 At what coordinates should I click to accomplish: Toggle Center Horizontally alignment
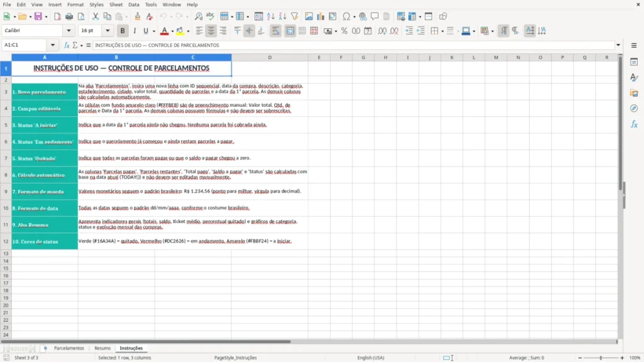(x=211, y=31)
